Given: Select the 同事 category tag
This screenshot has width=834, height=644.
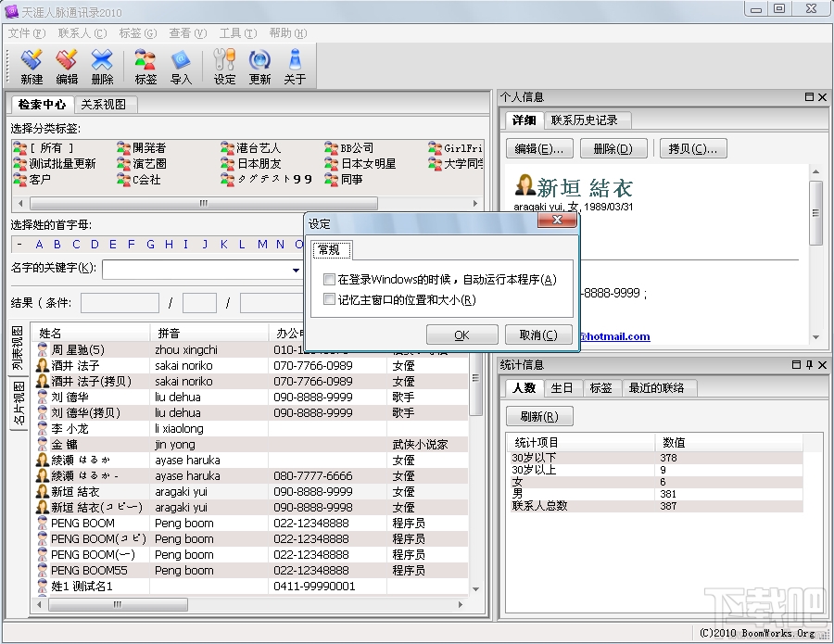Looking at the screenshot, I should coord(344,179).
